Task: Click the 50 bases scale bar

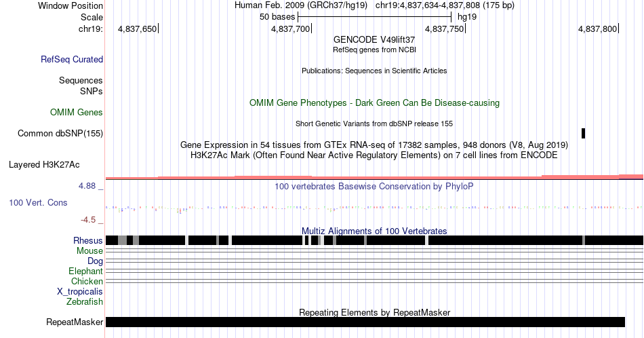Action: tap(375, 17)
